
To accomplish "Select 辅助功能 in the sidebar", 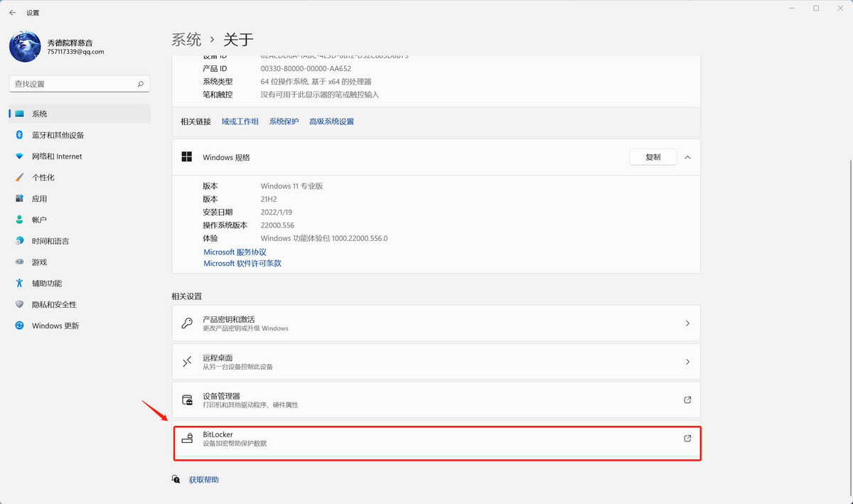I will coord(47,283).
